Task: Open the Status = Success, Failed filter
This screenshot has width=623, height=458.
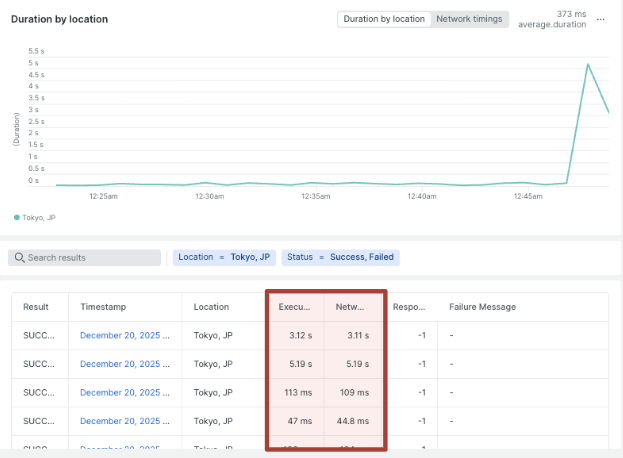Action: pyautogui.click(x=340, y=258)
